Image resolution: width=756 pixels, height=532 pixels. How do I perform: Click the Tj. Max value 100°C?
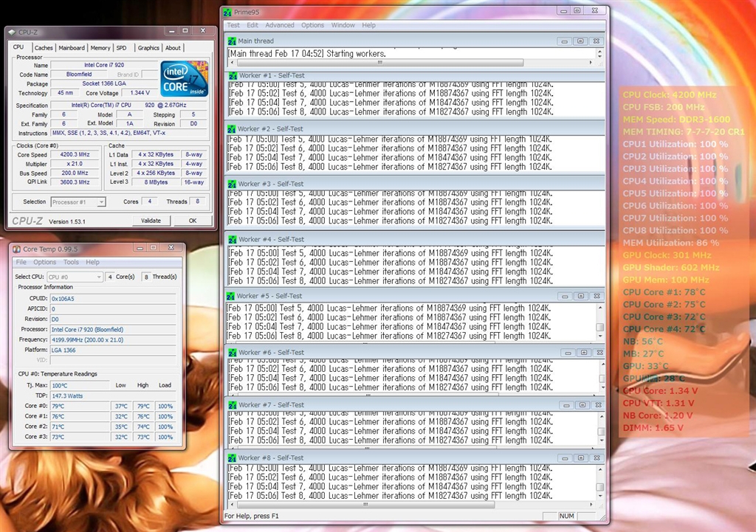coord(80,385)
